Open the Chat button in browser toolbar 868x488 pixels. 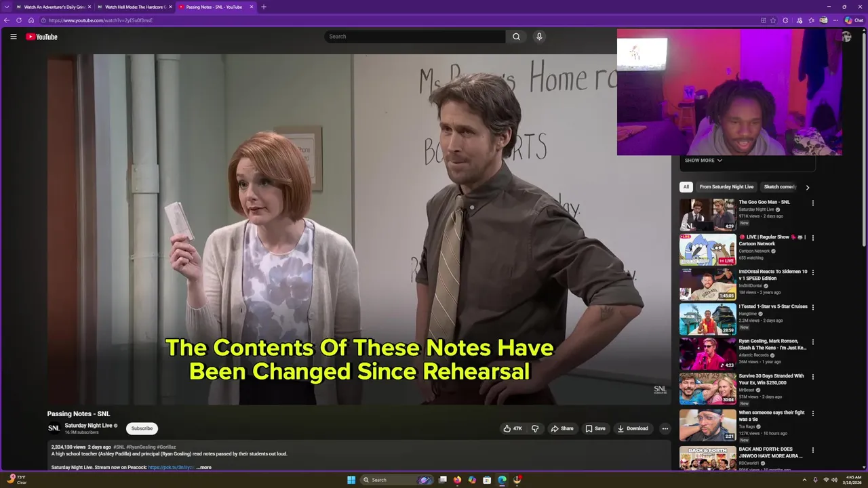click(x=854, y=20)
